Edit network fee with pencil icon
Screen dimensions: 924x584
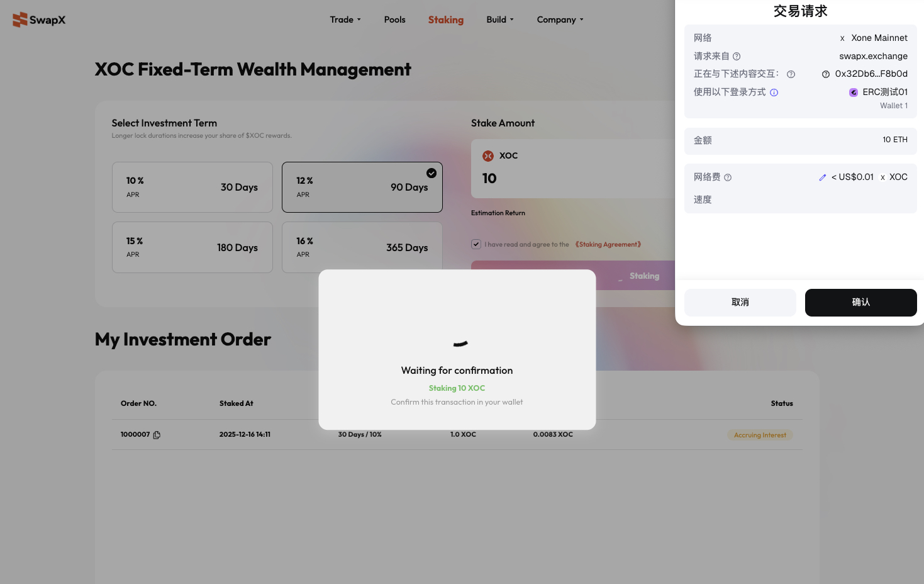(x=822, y=177)
